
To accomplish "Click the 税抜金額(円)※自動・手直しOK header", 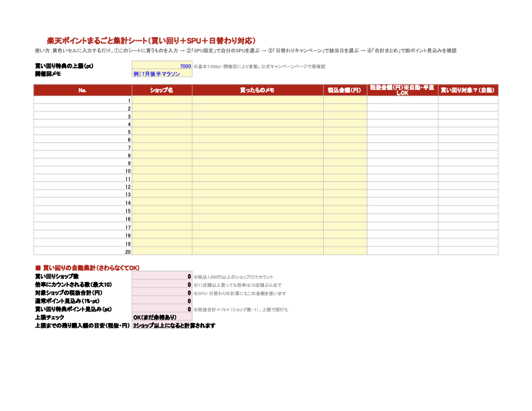I will pyautogui.click(x=402, y=90).
